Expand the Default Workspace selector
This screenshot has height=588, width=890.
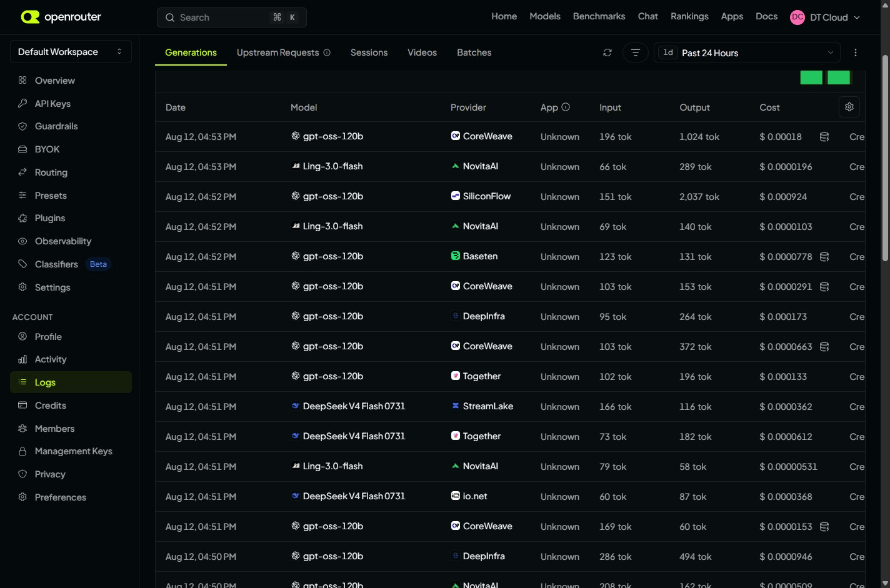click(71, 52)
